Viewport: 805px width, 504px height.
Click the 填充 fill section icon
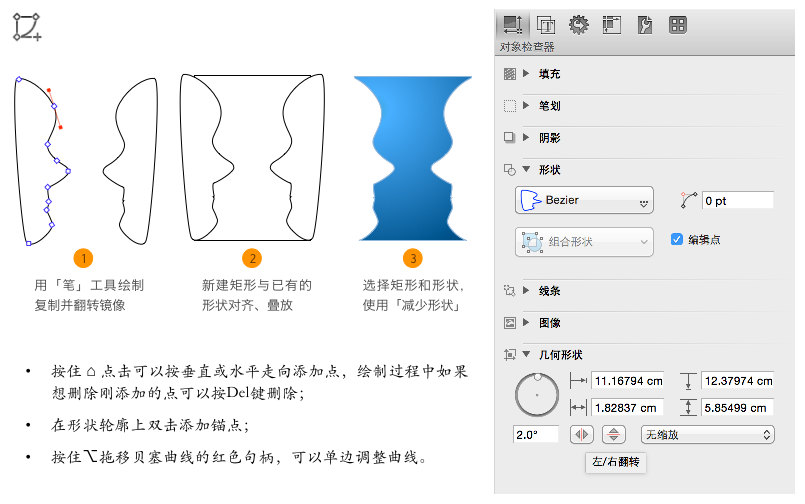click(509, 74)
